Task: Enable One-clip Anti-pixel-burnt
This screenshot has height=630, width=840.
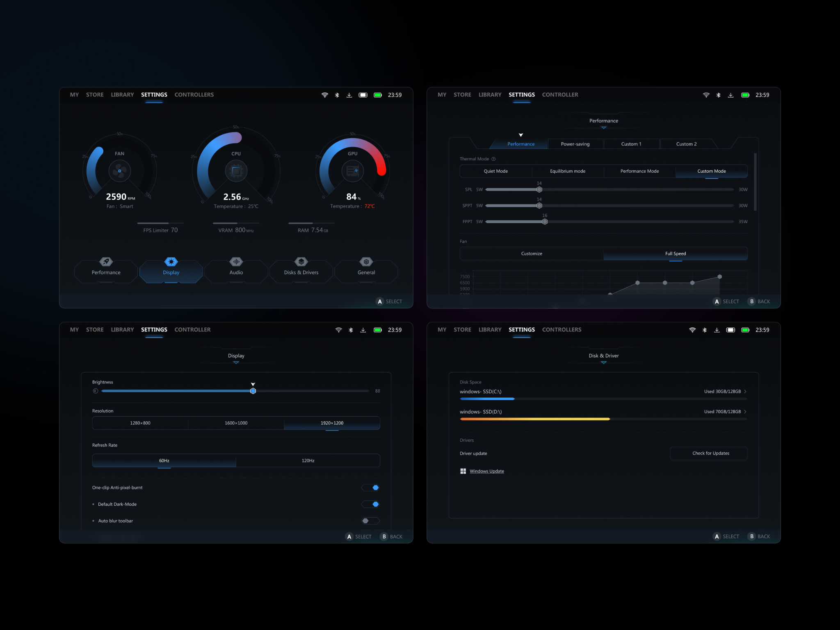Action: [370, 487]
